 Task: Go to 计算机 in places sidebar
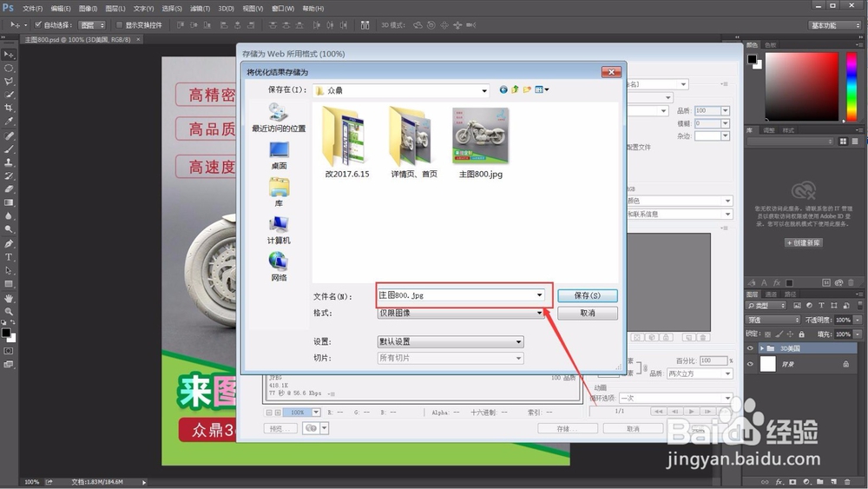[279, 230]
